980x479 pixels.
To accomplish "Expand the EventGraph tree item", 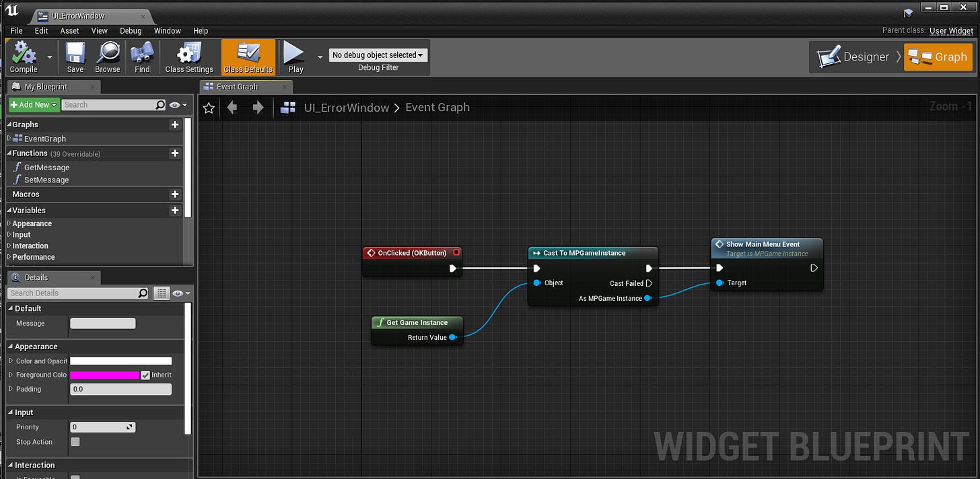I will click(x=9, y=139).
